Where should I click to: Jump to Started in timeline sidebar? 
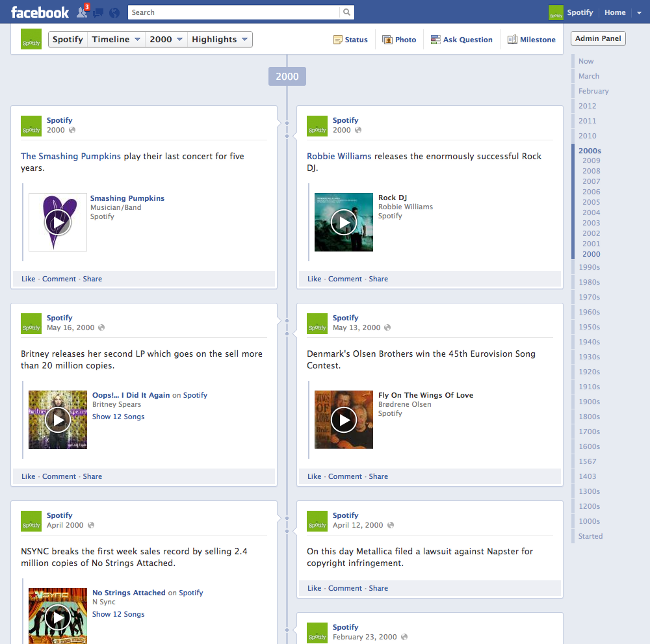(590, 536)
